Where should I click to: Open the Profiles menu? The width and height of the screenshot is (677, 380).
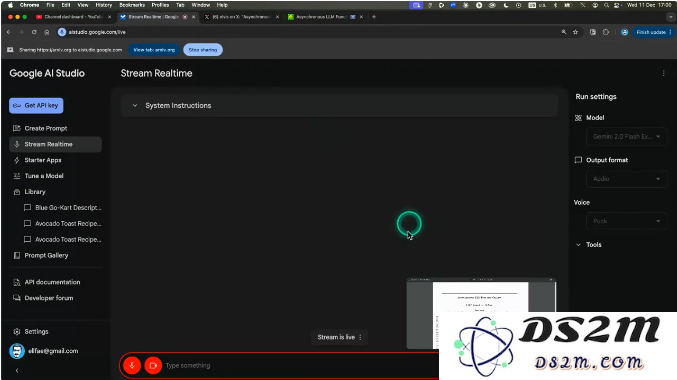click(160, 5)
